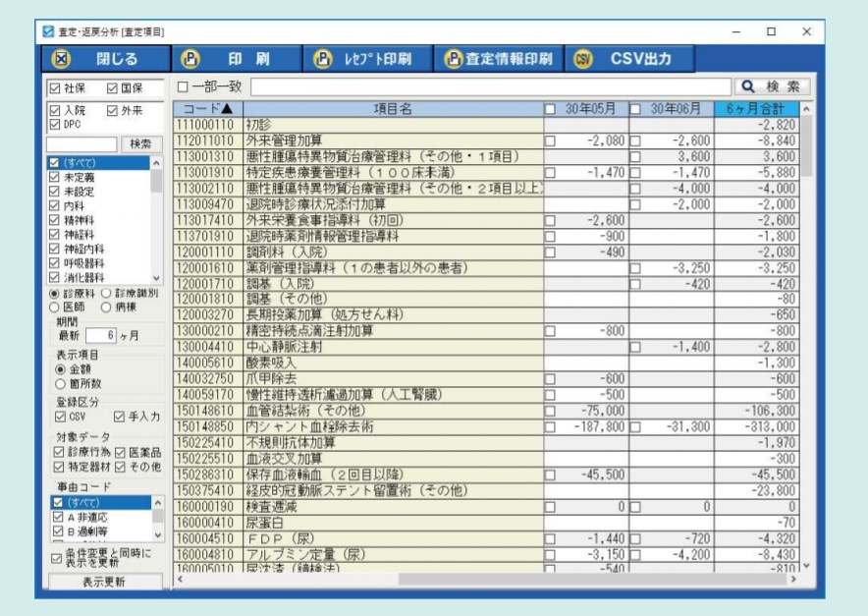Click the 閉じる close-panel icon
The image size is (868, 616).
click(x=61, y=59)
